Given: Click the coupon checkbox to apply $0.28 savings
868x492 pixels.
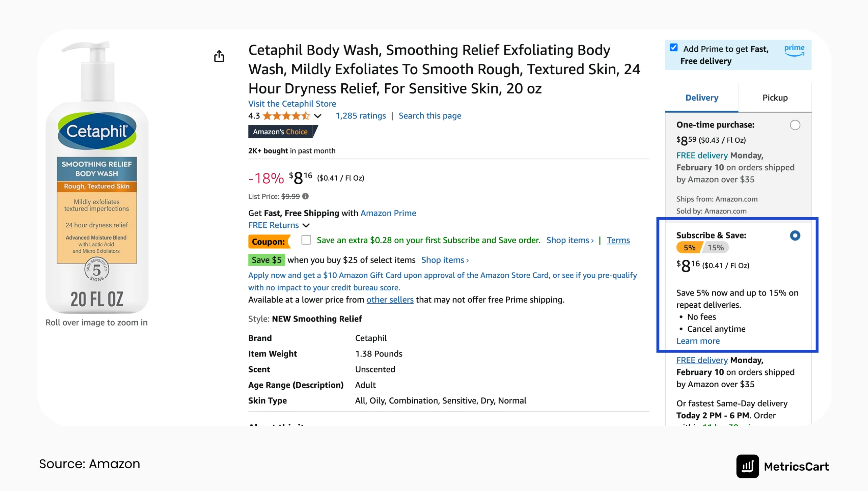Looking at the screenshot, I should tap(307, 240).
